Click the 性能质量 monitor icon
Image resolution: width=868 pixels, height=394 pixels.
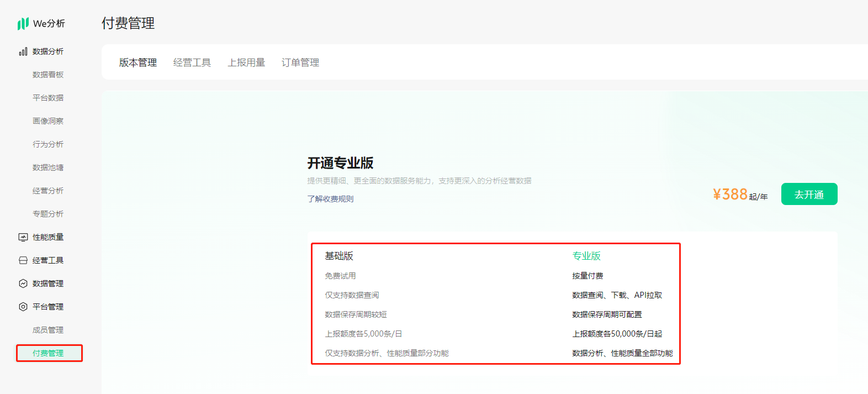click(23, 237)
